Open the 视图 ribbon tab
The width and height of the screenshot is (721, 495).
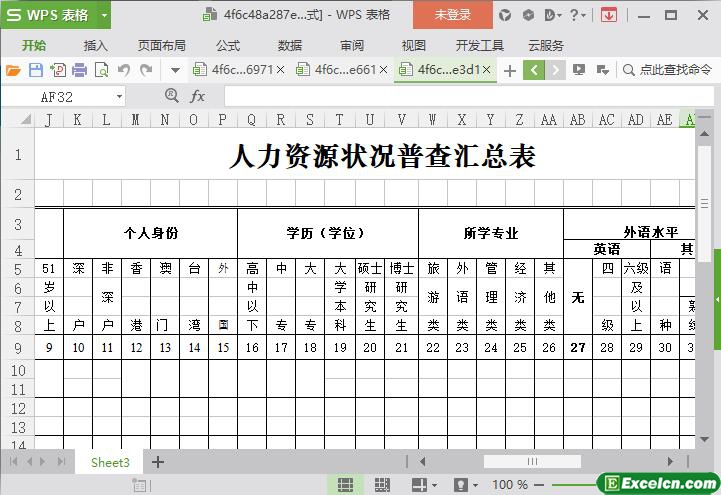(414, 46)
